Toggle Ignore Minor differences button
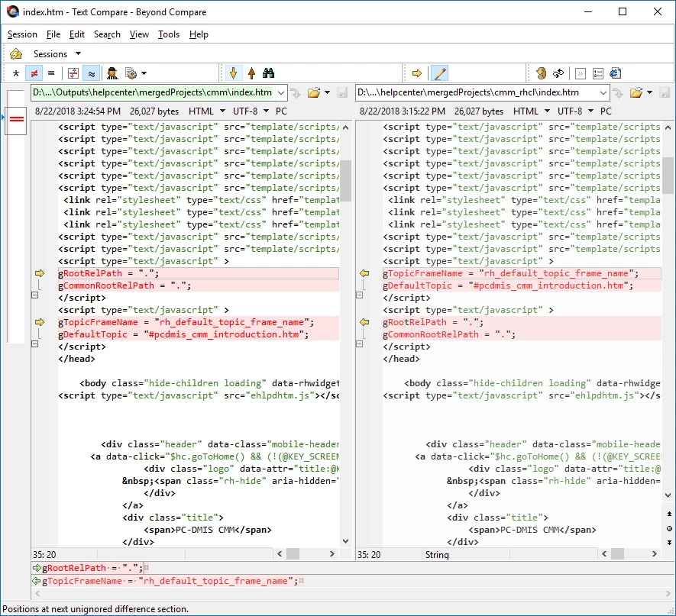Screen dimensions: 676x616 pos(92,74)
